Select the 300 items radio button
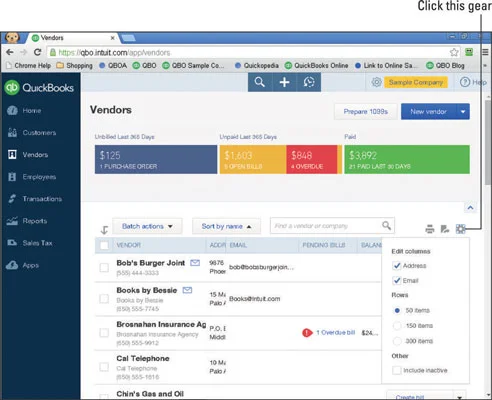The image size is (492, 400). coord(397,341)
